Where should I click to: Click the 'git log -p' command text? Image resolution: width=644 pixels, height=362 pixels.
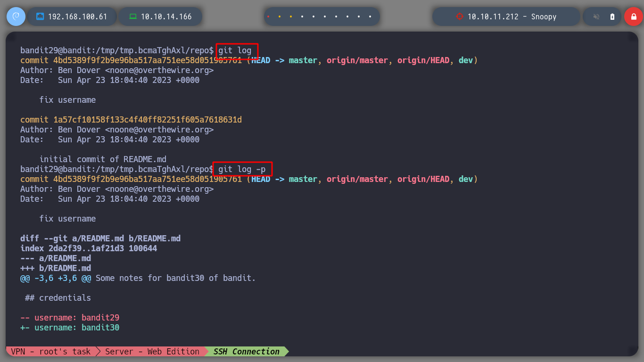242,169
